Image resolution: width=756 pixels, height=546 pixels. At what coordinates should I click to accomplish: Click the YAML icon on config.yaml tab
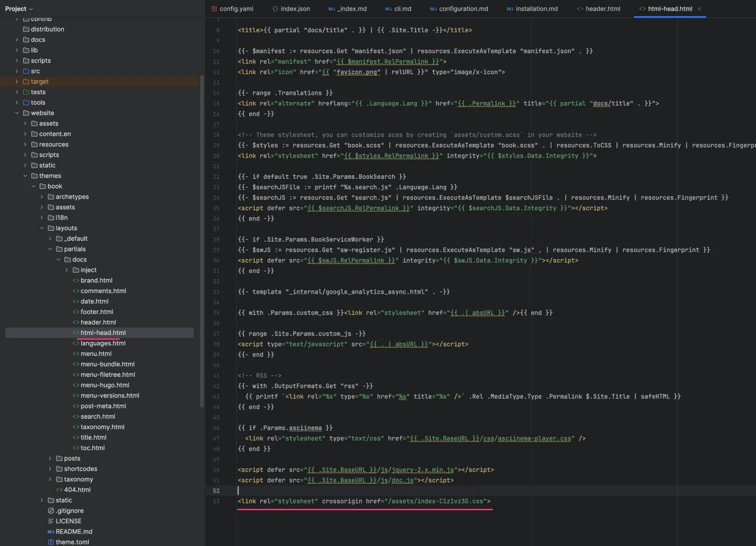[214, 9]
